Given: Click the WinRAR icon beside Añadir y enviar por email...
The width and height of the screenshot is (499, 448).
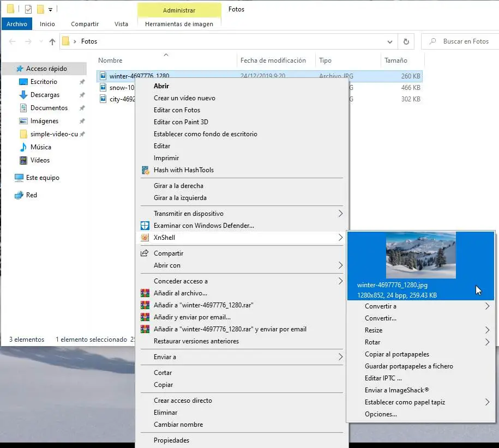Looking at the screenshot, I should click(145, 317).
